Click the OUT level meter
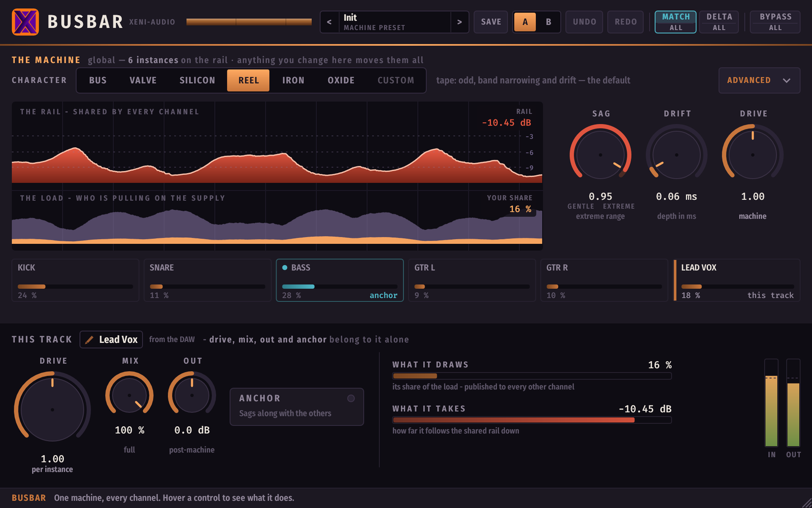The width and height of the screenshot is (812, 508). point(793,403)
